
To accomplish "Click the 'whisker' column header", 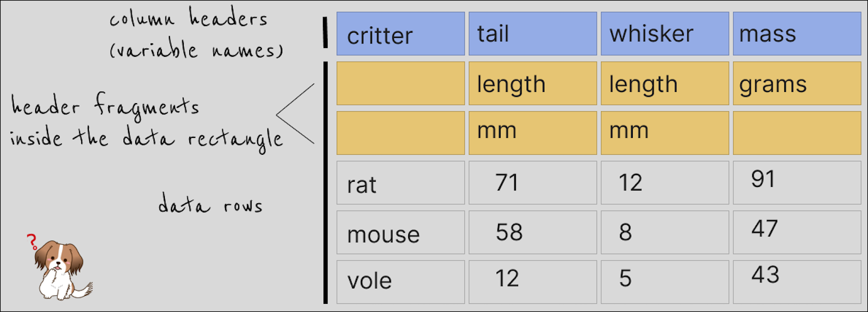I will coord(665,34).
